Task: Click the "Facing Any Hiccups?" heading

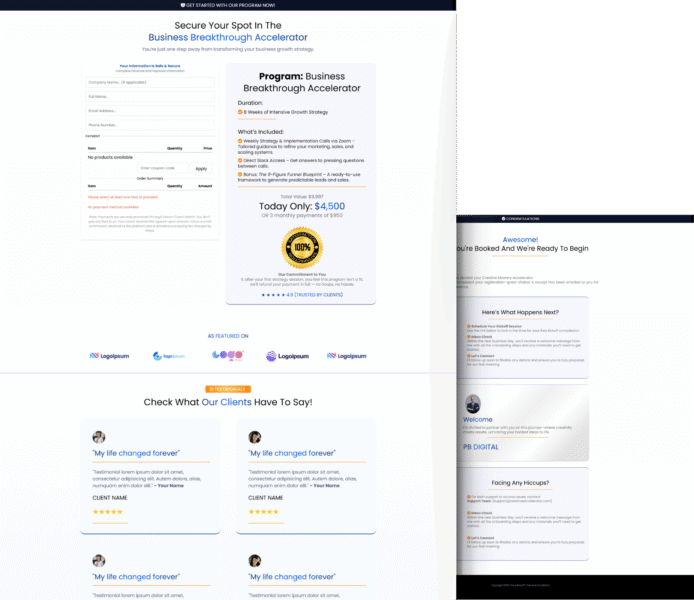Action: click(520, 483)
